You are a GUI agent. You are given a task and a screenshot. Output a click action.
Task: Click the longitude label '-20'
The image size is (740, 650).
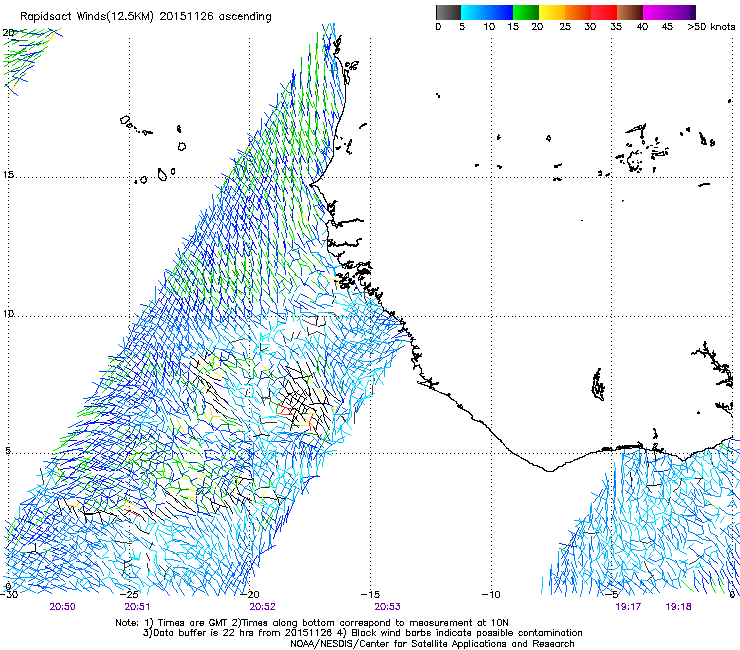coord(250,594)
